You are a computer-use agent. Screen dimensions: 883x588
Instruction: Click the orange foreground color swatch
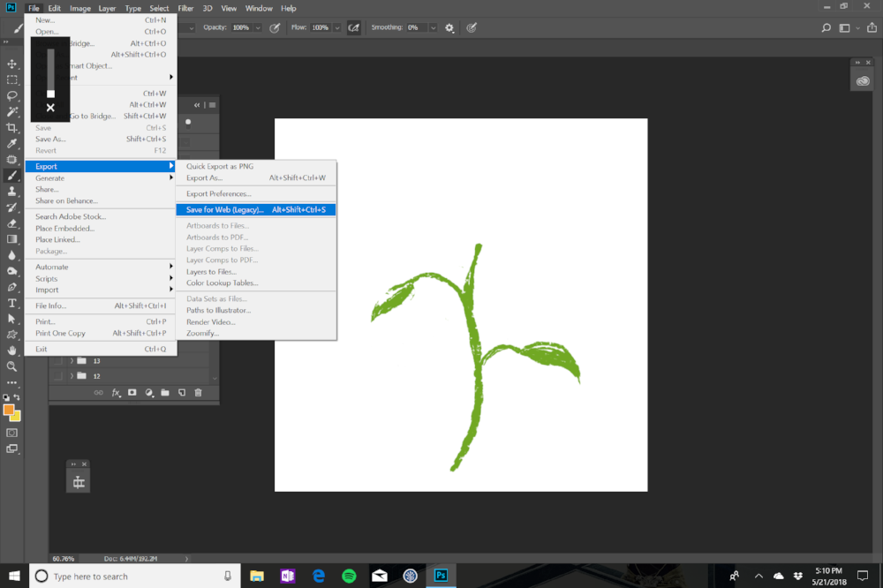(9, 410)
